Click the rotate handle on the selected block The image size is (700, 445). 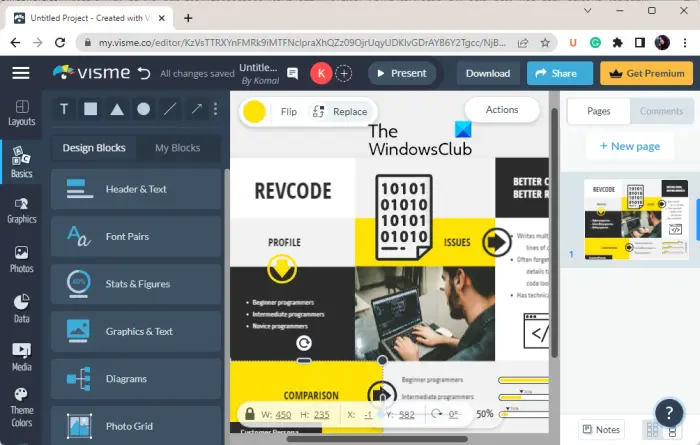(x=304, y=343)
